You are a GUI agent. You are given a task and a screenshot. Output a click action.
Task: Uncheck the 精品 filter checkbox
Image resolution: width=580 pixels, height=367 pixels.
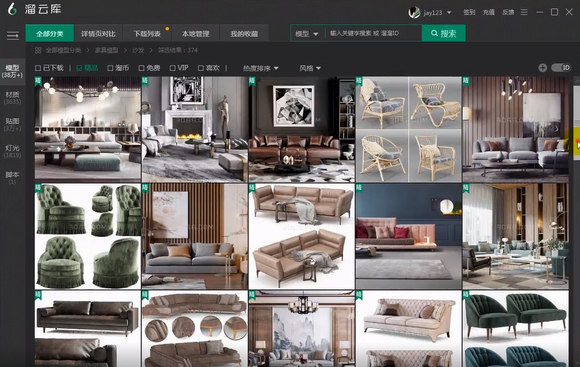pos(79,68)
